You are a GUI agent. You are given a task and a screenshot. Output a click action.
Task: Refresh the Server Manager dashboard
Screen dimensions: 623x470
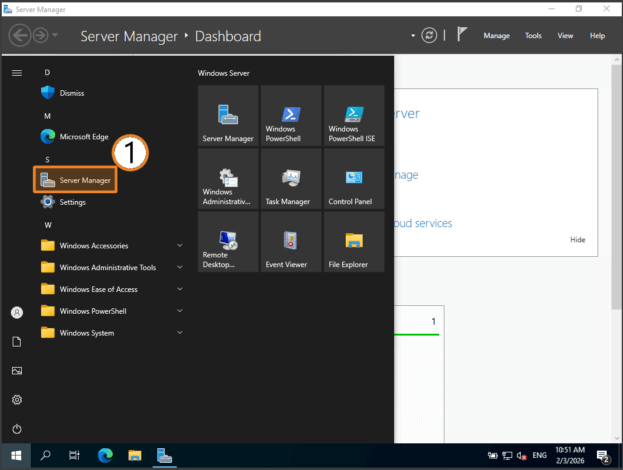tap(429, 35)
